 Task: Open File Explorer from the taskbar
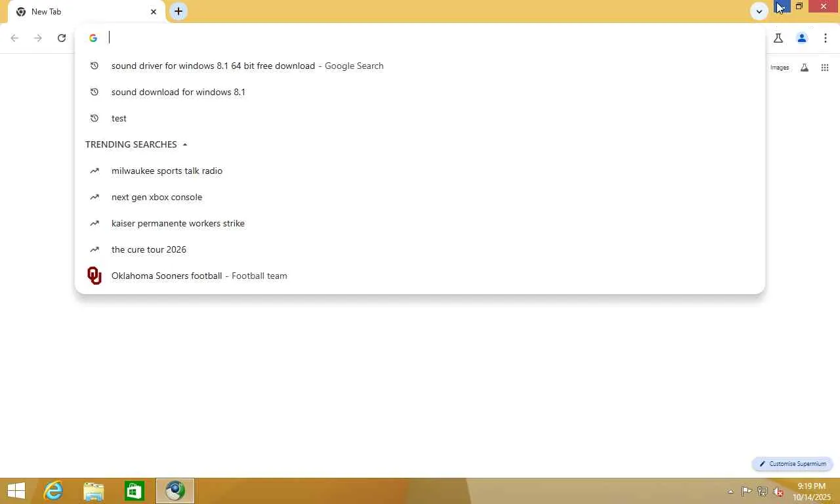pyautogui.click(x=94, y=491)
